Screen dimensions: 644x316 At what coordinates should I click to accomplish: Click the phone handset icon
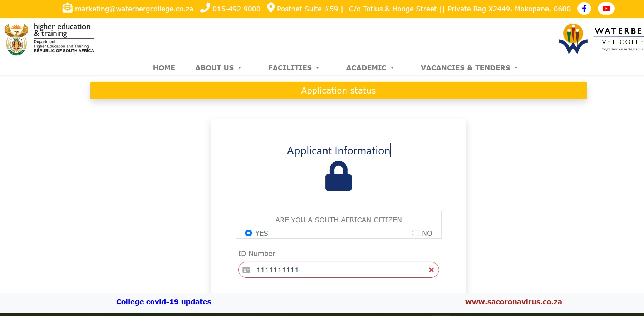click(205, 8)
